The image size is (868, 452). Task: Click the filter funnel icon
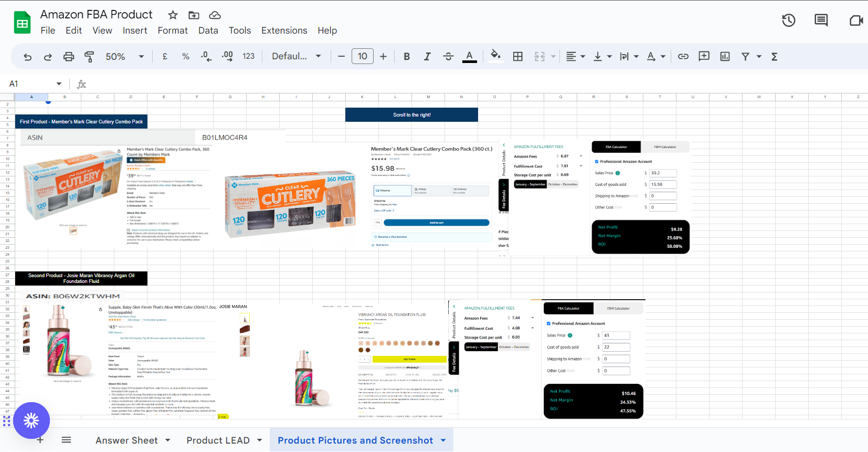[745, 56]
